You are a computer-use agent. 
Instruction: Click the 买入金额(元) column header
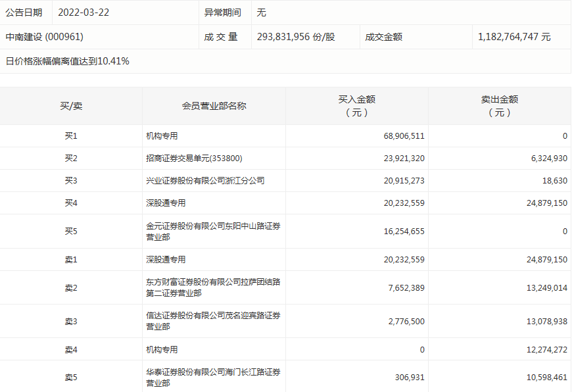point(357,106)
